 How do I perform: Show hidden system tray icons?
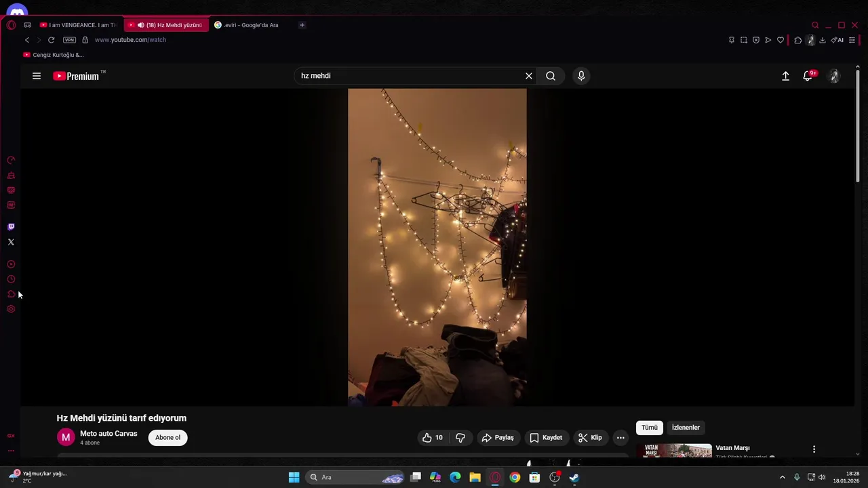click(x=782, y=477)
